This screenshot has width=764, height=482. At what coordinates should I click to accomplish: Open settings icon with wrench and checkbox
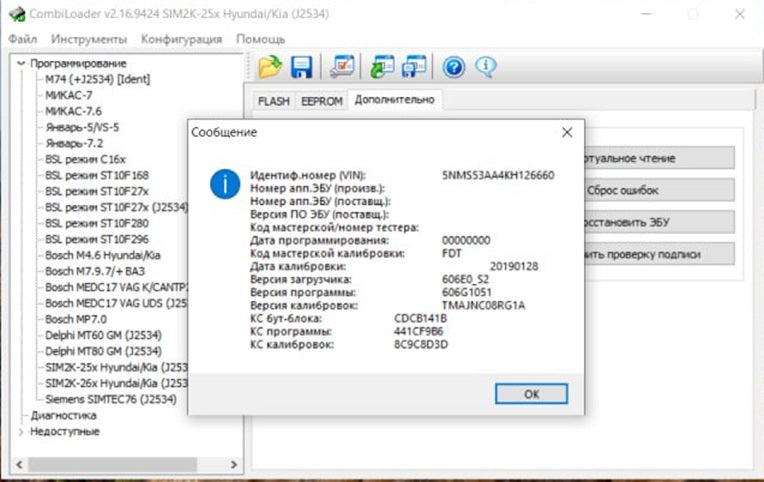(x=342, y=67)
